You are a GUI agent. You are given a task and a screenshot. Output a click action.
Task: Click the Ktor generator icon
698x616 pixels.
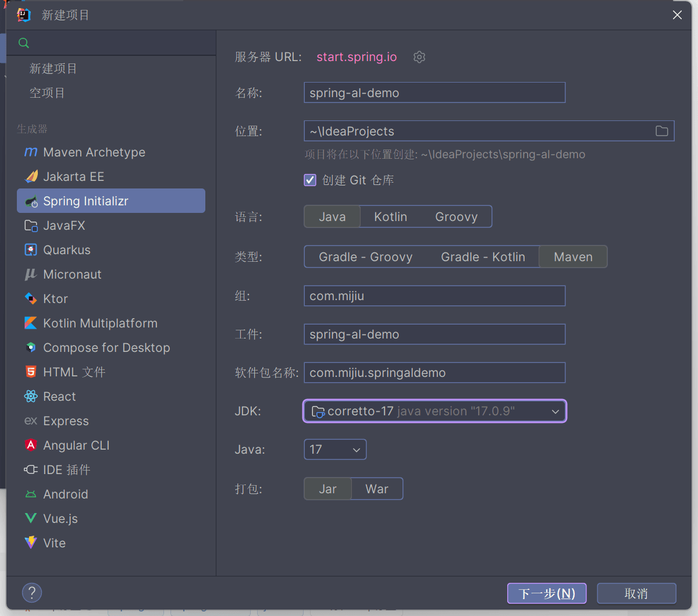click(x=31, y=299)
